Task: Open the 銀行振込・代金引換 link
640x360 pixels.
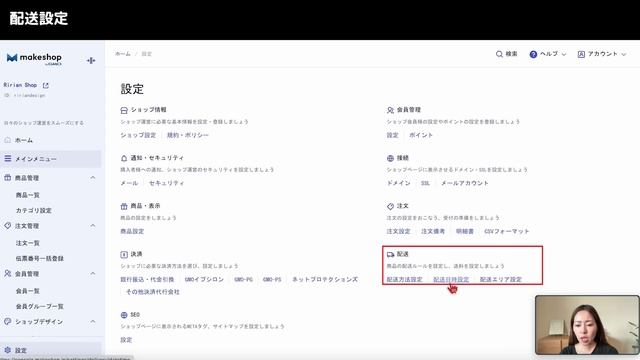Action: pyautogui.click(x=147, y=280)
